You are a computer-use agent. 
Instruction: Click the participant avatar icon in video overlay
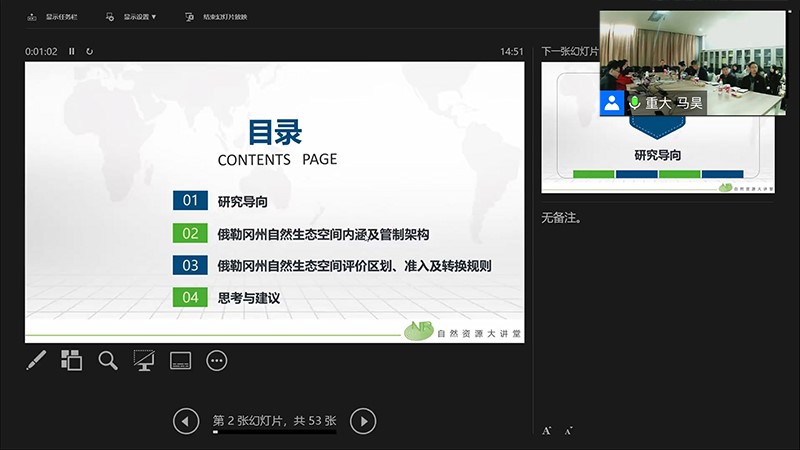[x=612, y=103]
